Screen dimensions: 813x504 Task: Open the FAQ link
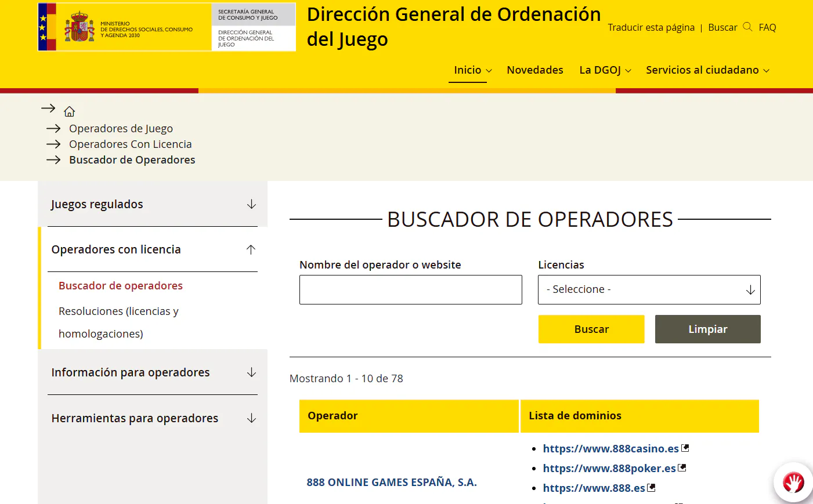[x=767, y=27]
